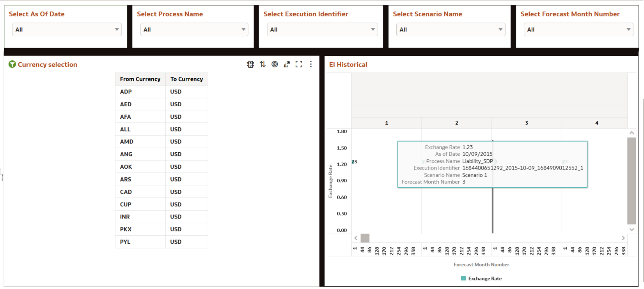This screenshot has height=289, width=644.
Task: Click the trellis column header 1
Action: tap(387, 123)
